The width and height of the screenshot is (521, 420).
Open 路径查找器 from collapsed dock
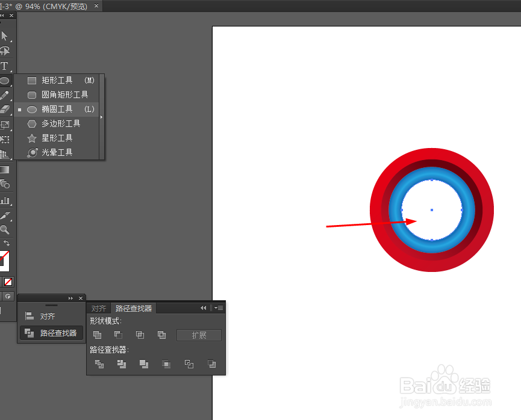point(52,333)
